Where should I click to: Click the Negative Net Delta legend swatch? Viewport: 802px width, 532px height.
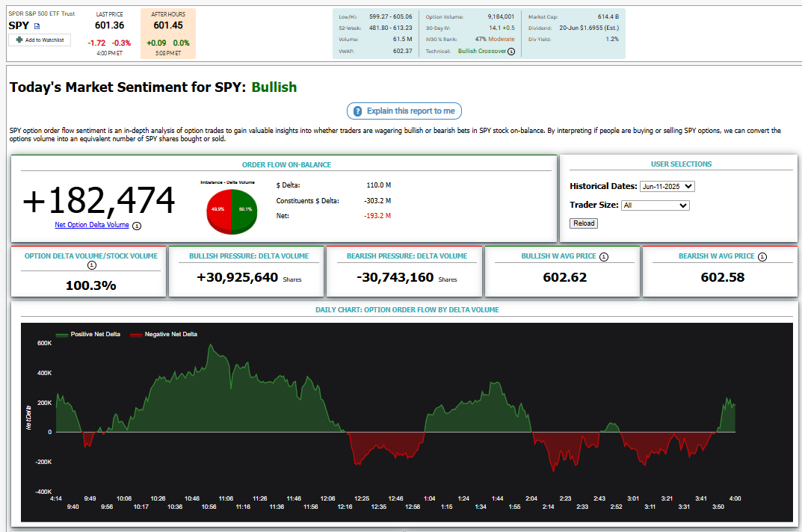pos(136,335)
